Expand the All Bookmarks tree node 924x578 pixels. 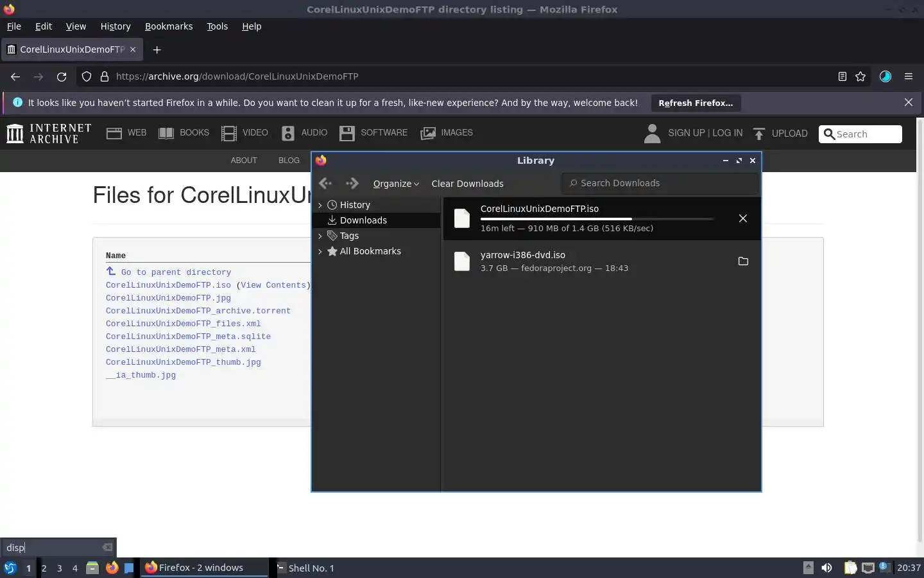(x=320, y=251)
